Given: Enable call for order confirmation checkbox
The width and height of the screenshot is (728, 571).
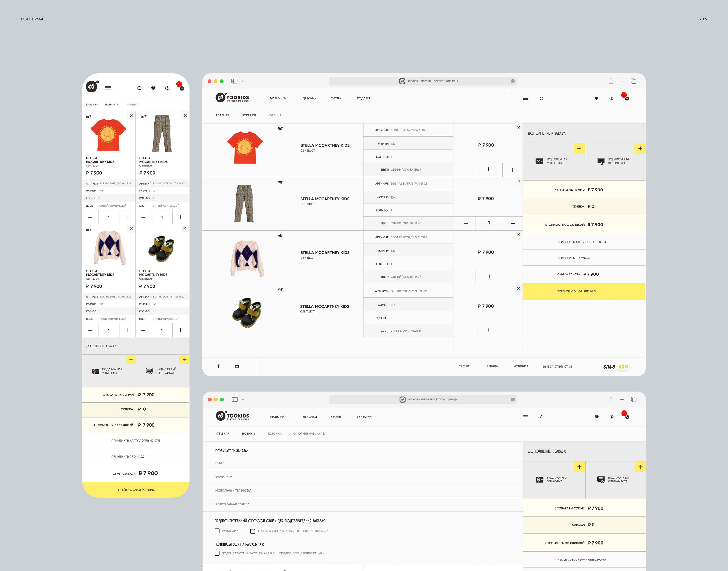Looking at the screenshot, I should [x=253, y=531].
